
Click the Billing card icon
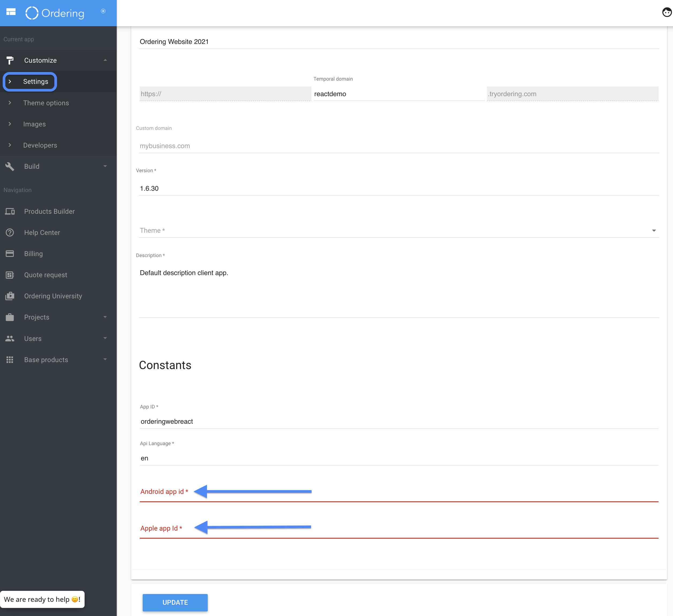tap(10, 254)
